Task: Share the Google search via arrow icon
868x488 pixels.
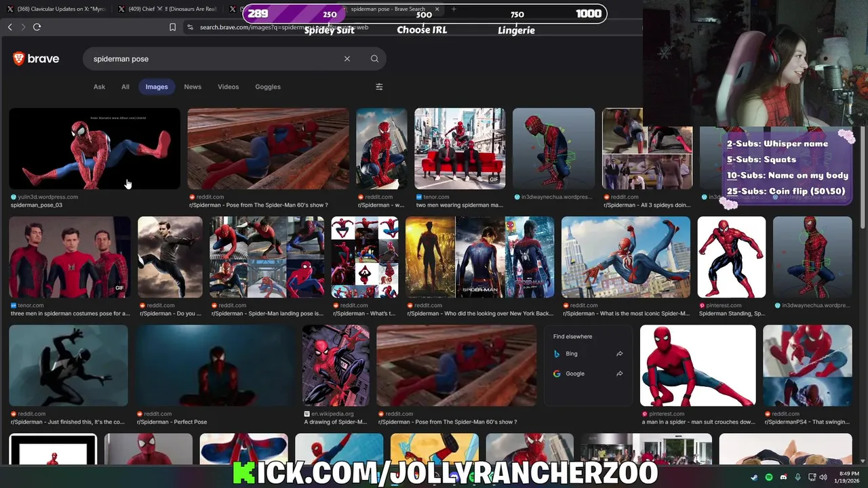Action: click(x=619, y=373)
